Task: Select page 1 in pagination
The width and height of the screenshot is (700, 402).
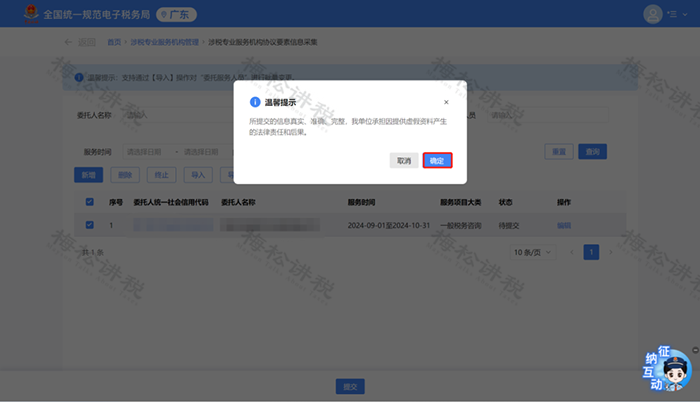Action: point(591,252)
